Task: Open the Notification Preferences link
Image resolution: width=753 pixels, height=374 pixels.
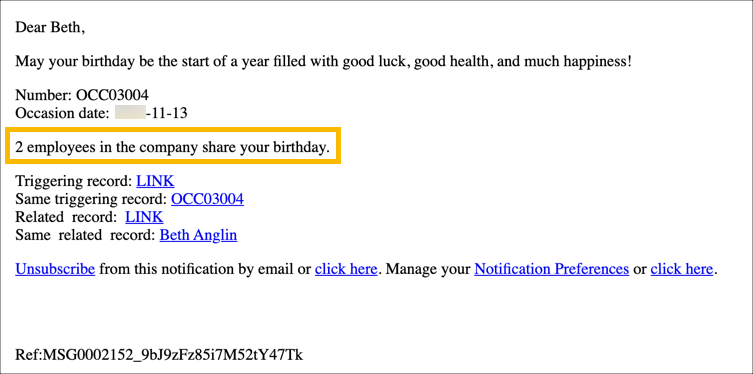Action: [x=552, y=269]
